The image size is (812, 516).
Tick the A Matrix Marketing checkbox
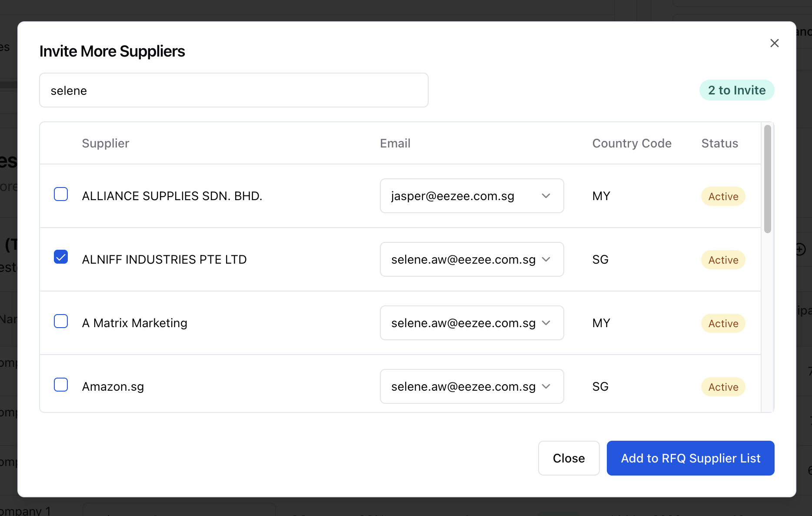(61, 321)
